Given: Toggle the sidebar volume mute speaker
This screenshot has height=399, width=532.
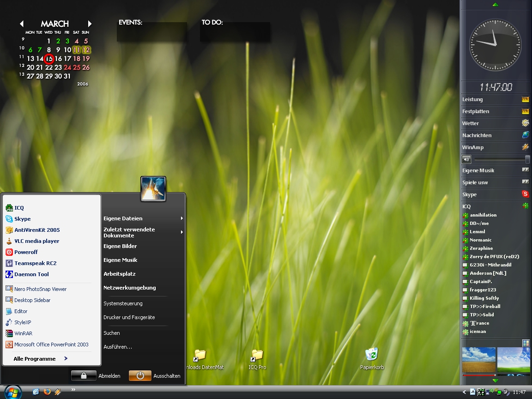Looking at the screenshot, I should point(466,159).
